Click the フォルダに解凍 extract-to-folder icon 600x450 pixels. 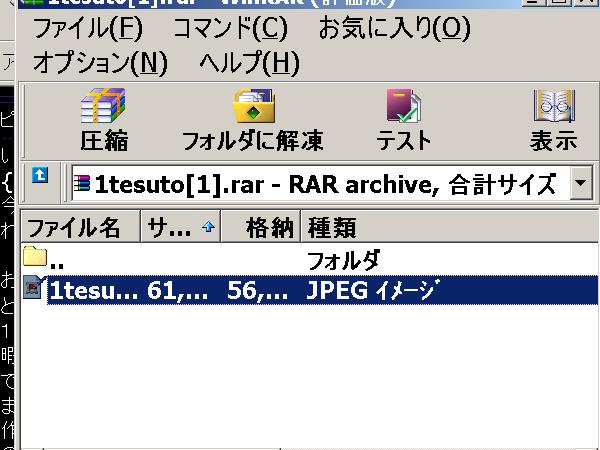(x=254, y=106)
